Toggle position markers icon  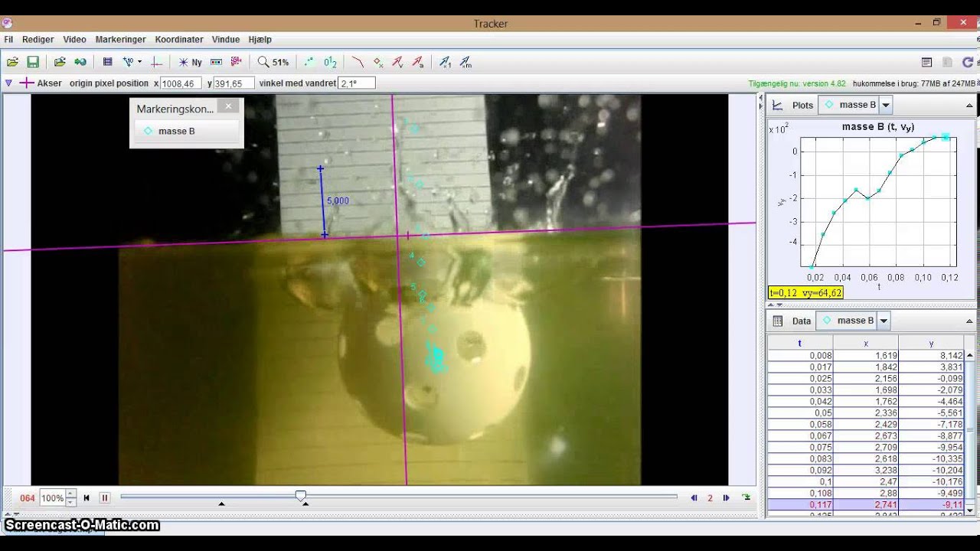coord(378,62)
